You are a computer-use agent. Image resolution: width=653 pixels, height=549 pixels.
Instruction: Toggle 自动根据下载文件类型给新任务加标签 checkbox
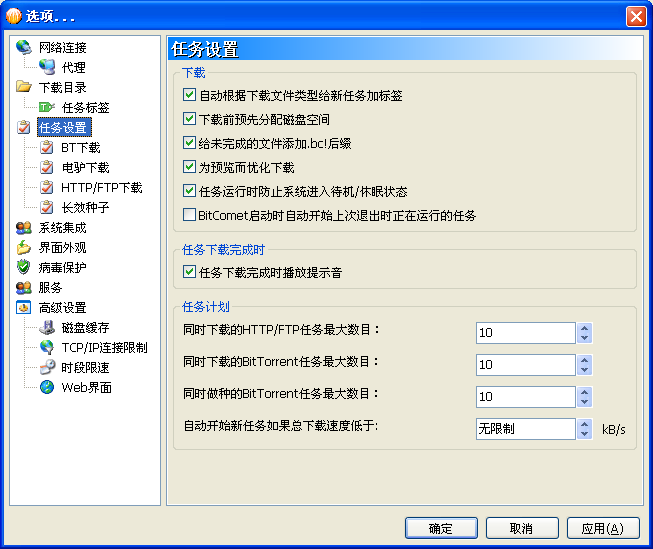189,95
